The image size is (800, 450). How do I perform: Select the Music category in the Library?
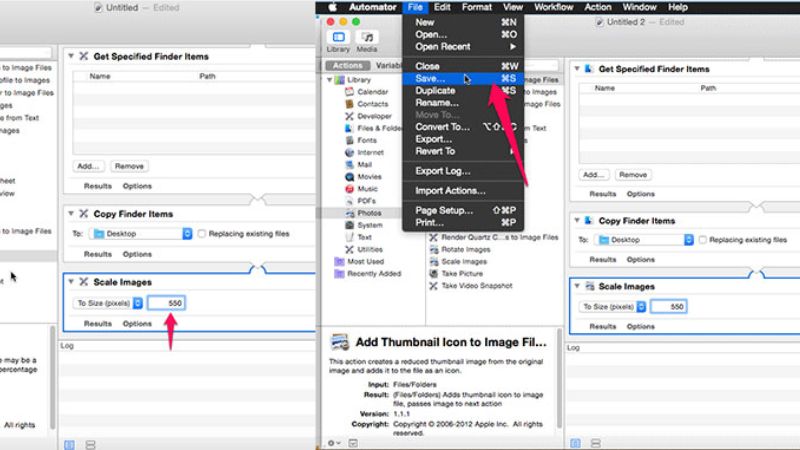pos(367,189)
